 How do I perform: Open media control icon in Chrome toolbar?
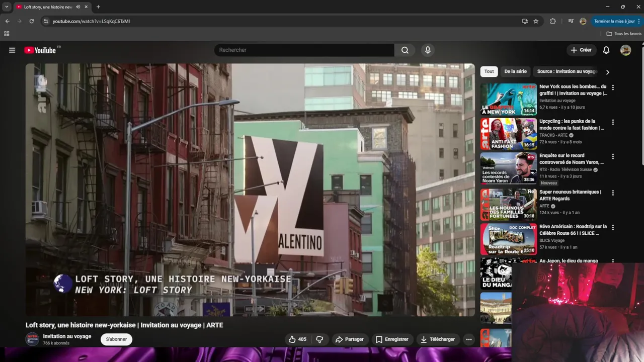pos(571,21)
